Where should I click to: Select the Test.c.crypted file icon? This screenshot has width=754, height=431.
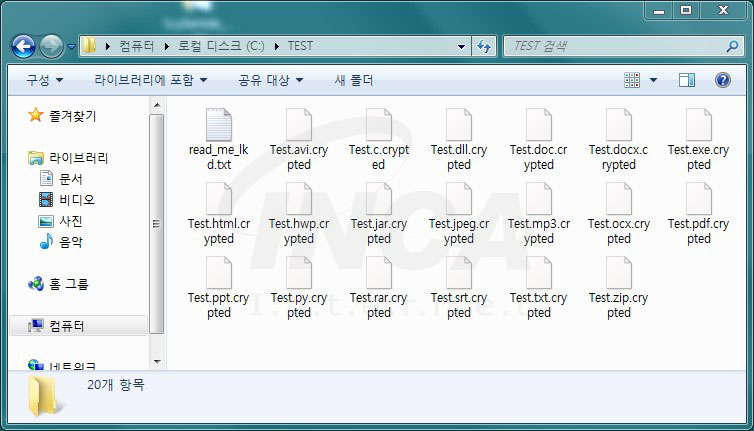379,125
